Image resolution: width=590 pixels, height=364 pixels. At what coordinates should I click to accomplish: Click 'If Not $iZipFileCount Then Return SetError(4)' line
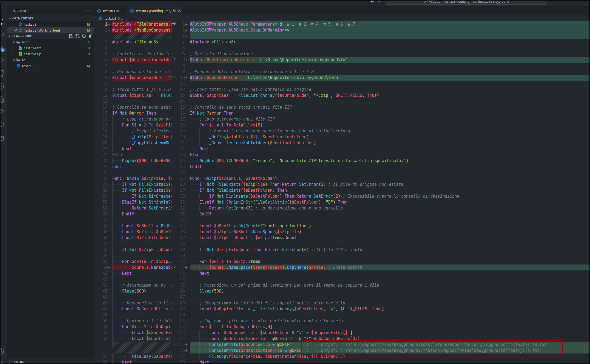coord(254,249)
